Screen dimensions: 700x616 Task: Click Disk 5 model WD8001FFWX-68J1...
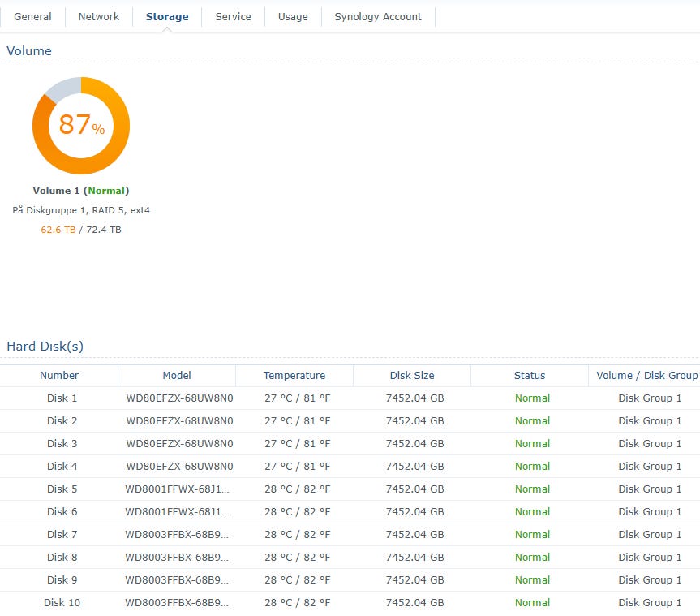coord(178,489)
